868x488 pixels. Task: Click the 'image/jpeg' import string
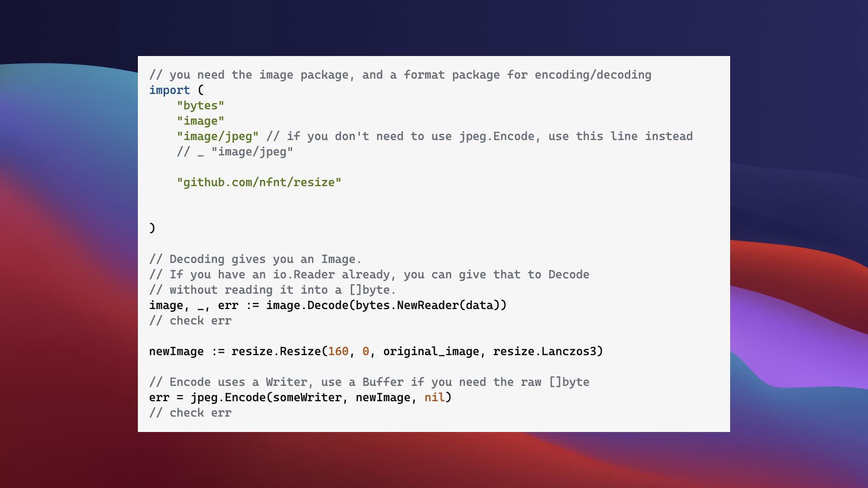click(217, 136)
